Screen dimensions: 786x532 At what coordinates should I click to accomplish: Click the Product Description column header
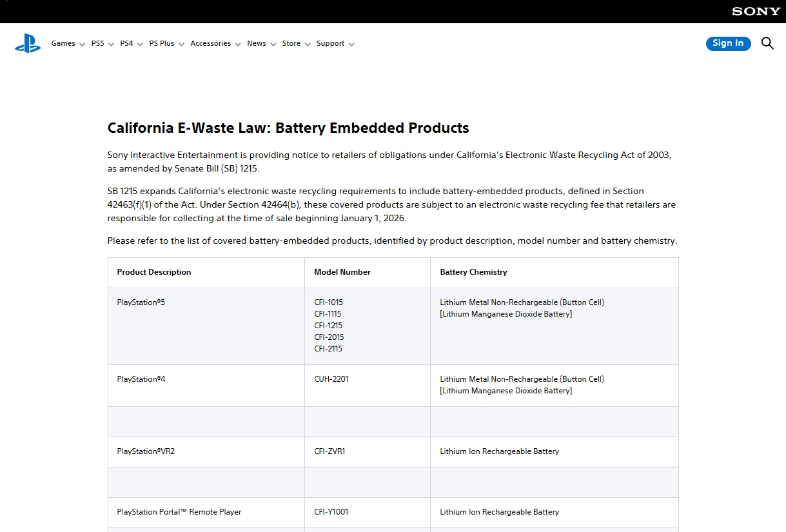tap(154, 272)
